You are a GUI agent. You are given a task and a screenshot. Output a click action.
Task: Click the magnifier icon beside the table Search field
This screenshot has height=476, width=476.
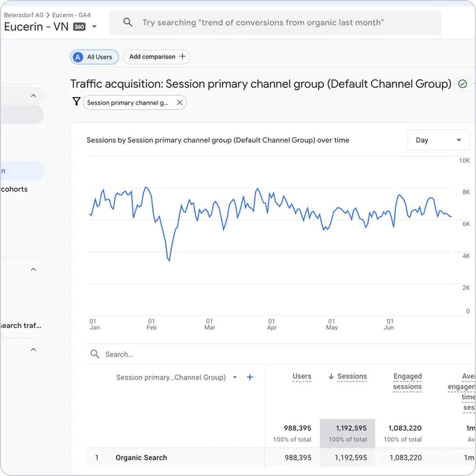pos(94,354)
